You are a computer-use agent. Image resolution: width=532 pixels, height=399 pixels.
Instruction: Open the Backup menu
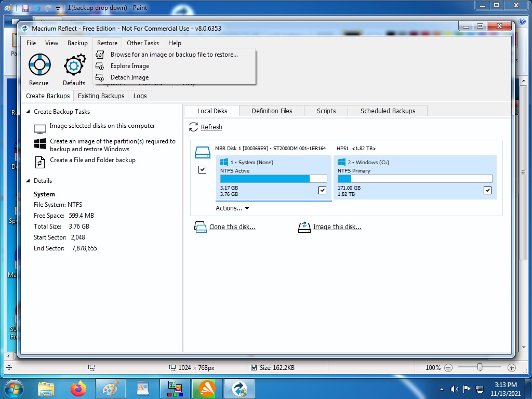coord(77,43)
